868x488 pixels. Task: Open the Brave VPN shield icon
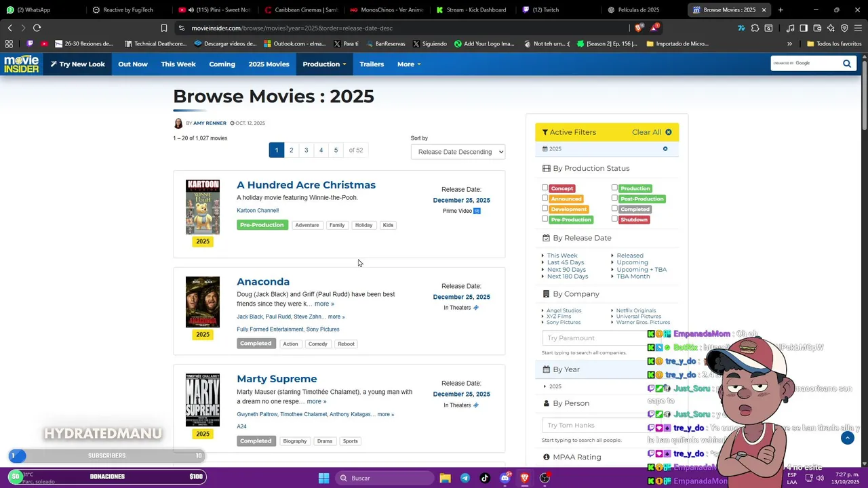844,28
